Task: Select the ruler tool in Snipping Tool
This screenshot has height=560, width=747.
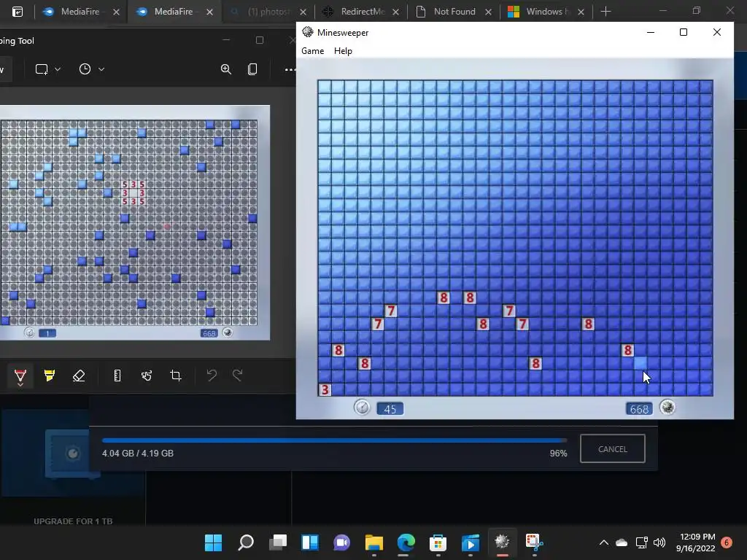Action: pos(117,376)
